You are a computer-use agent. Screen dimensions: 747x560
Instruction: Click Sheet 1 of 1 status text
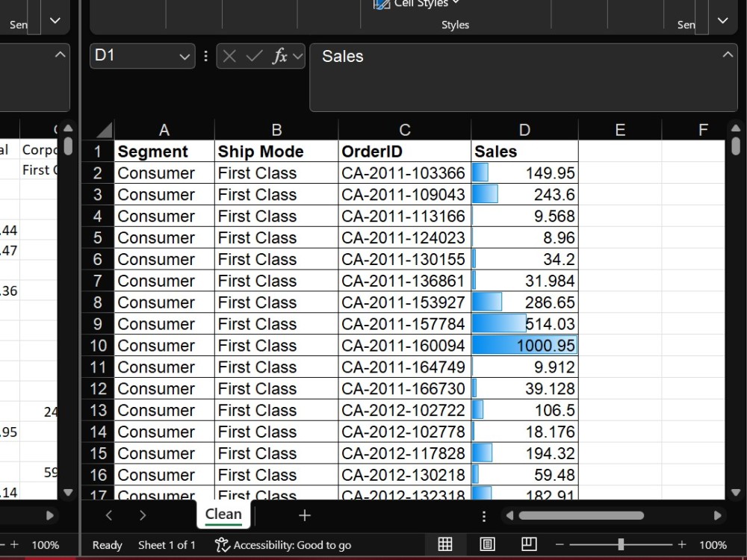167,545
